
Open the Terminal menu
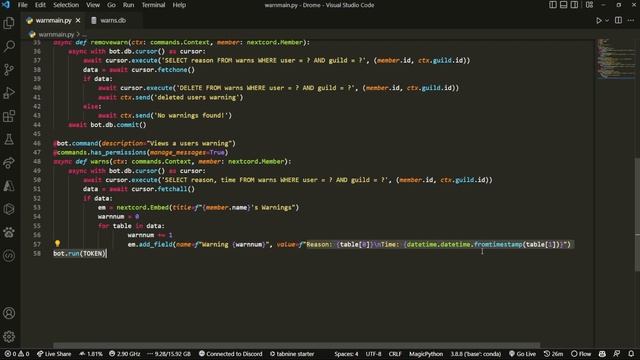[153, 5]
